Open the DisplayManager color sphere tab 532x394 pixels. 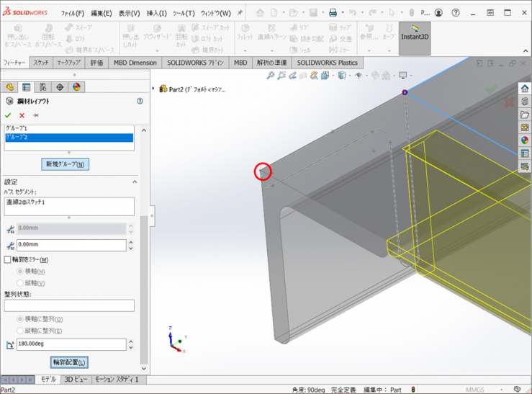(76, 87)
